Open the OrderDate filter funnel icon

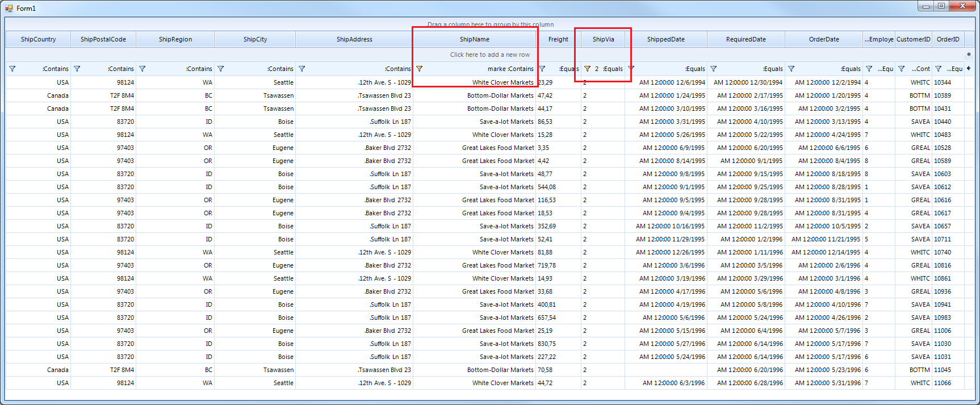coord(791,69)
